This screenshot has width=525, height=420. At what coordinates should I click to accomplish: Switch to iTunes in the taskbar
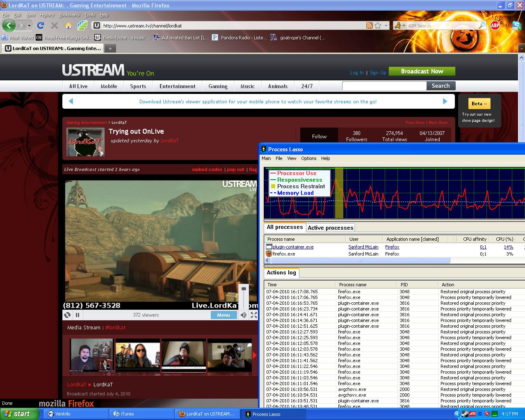pos(142,414)
